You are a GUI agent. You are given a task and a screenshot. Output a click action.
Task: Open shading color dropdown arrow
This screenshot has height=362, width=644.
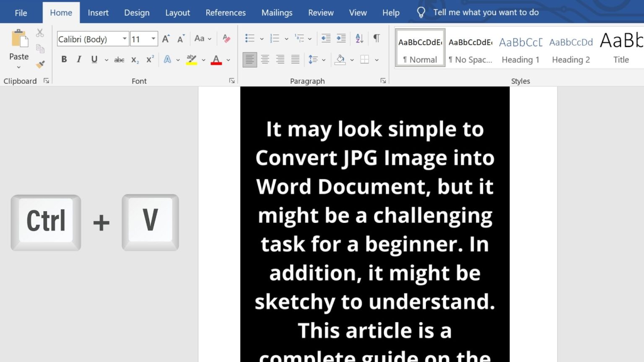(352, 60)
